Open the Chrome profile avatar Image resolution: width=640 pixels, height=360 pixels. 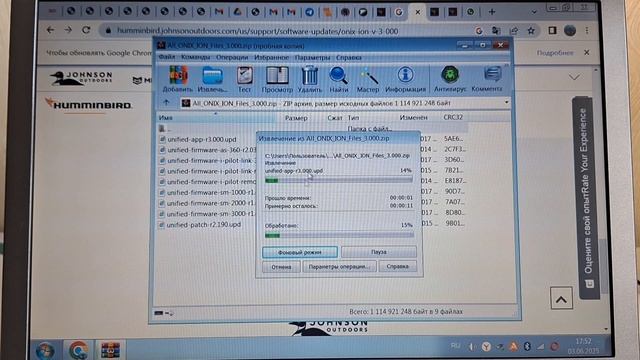570,31
